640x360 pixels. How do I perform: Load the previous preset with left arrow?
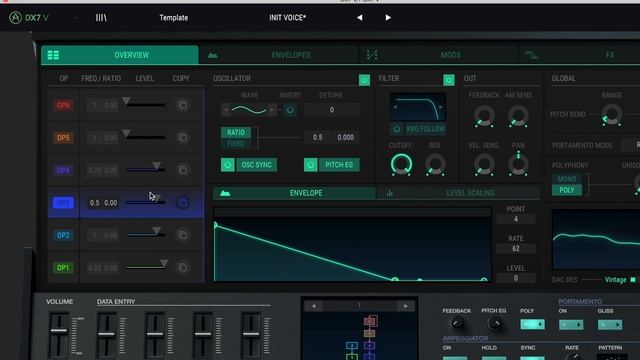point(360,18)
